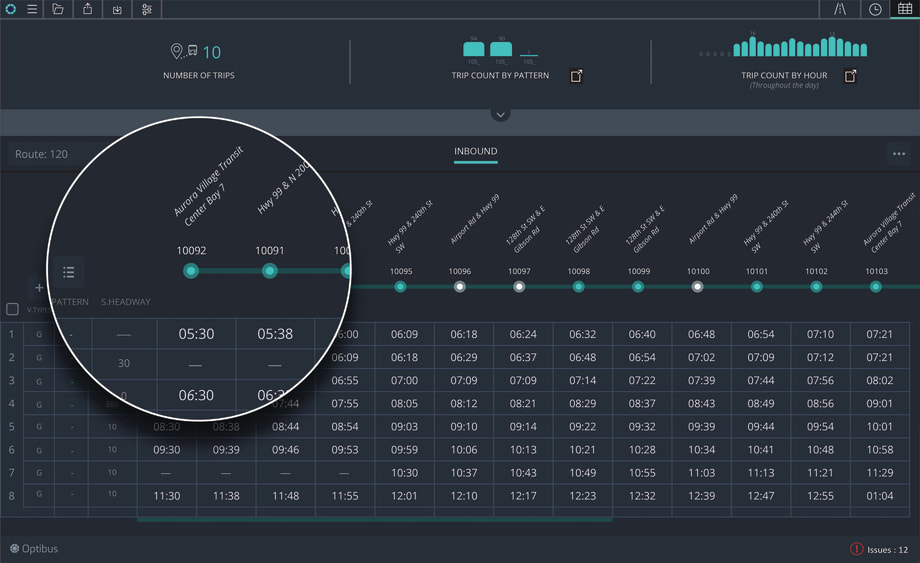Click headway value 30 in magnifier
Viewport: 920px width, 563px height.
[x=124, y=363]
